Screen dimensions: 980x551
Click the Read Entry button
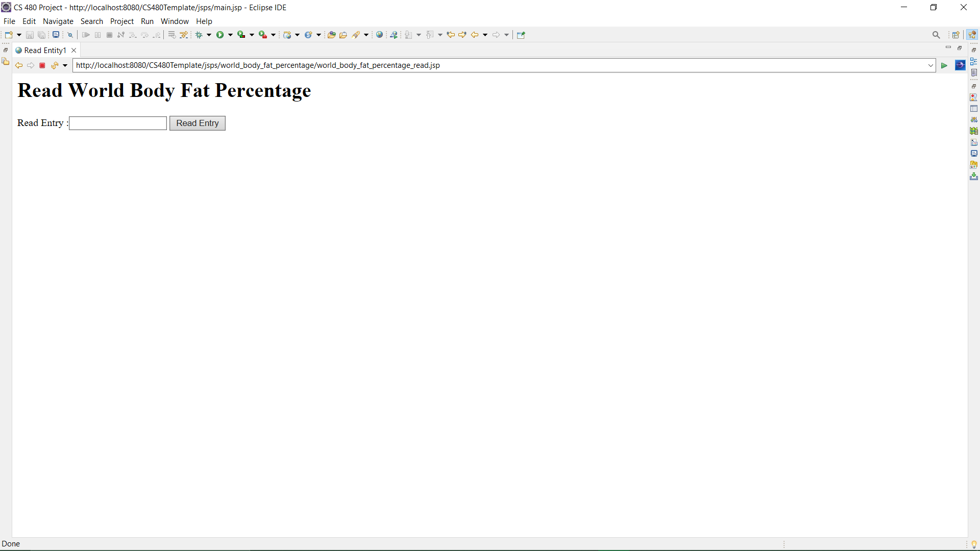[x=197, y=123]
